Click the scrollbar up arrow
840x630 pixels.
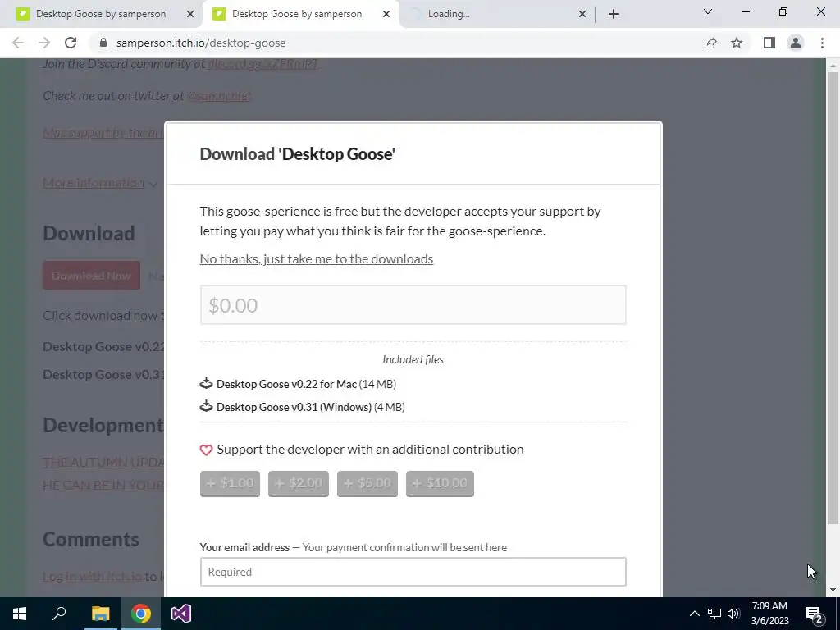(833, 66)
